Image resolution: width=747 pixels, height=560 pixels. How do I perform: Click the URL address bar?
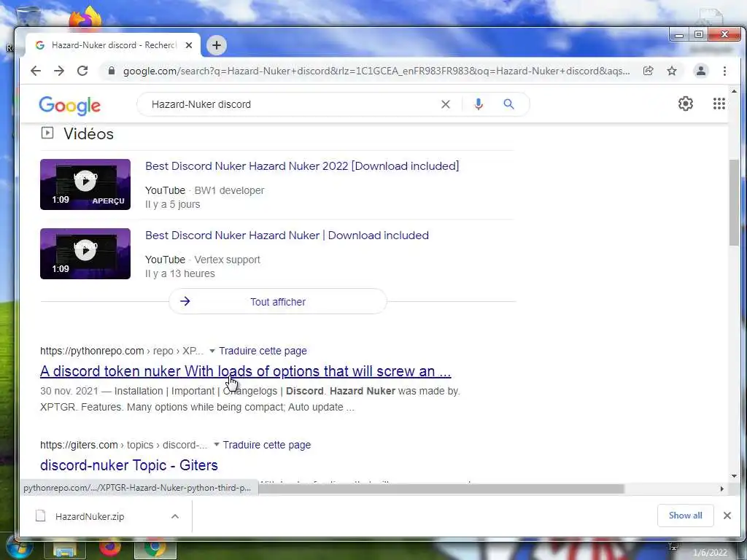coord(376,71)
